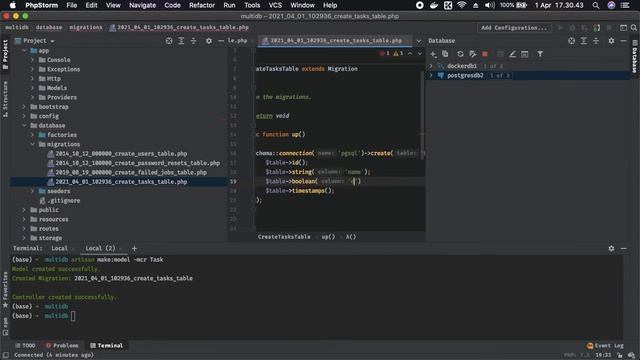Toggle the Favorites side tool window

coord(5,289)
